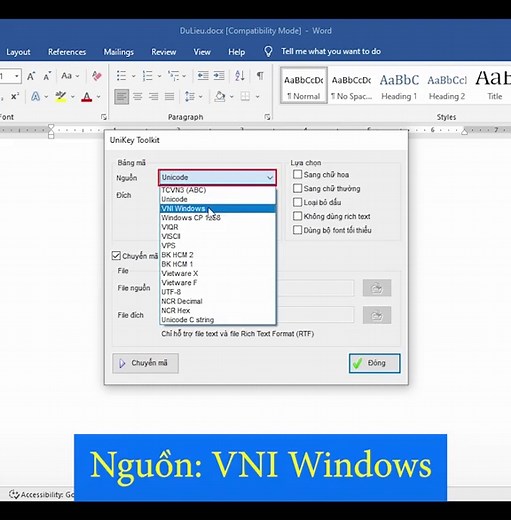Click Line and Paragraph Spacing icon
The image size is (511, 520).
click(x=190, y=97)
